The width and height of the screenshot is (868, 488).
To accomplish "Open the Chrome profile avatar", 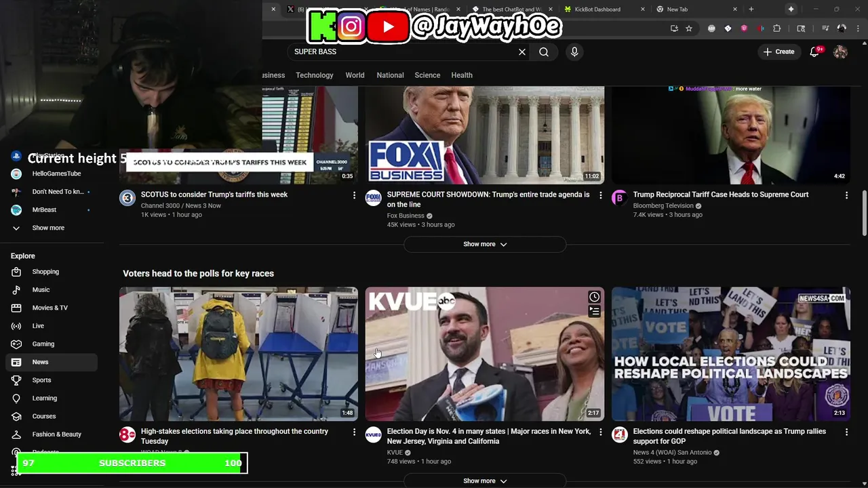I will [842, 28].
